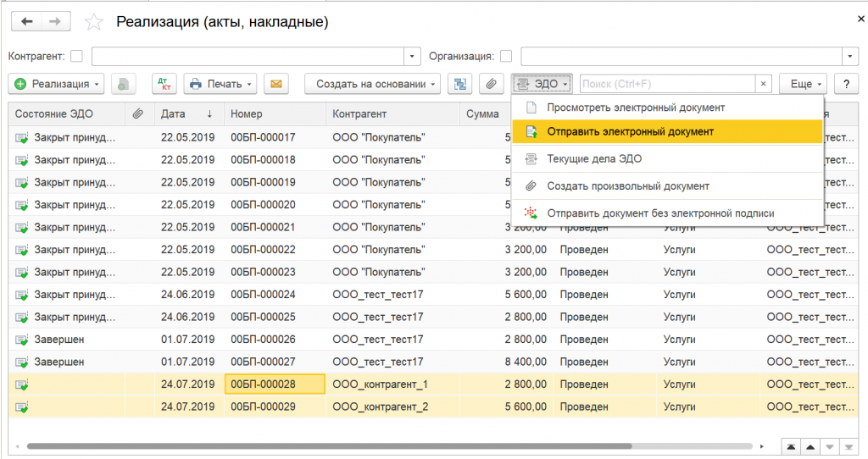Viewport: 868px width, 459px height.
Task: Click EDO status icon of row 00БП-000028
Action: [x=21, y=384]
